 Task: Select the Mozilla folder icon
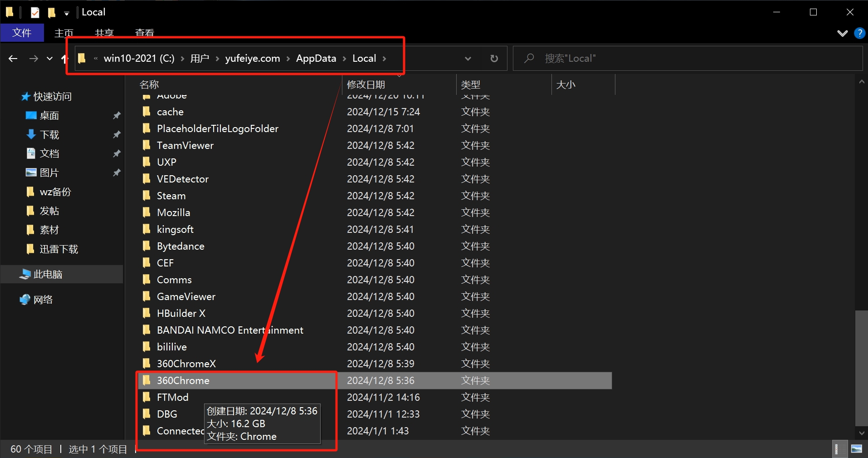tap(146, 212)
